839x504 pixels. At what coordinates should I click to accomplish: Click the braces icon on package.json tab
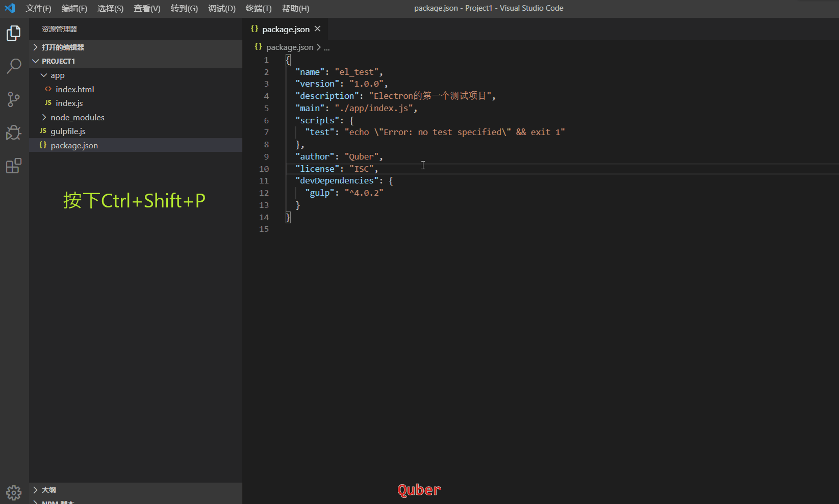(255, 29)
